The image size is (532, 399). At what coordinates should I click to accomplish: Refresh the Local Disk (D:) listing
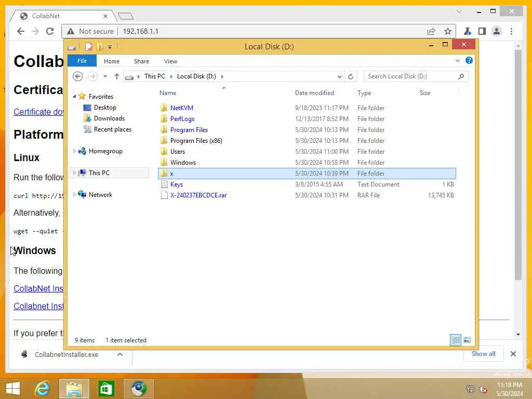click(351, 77)
